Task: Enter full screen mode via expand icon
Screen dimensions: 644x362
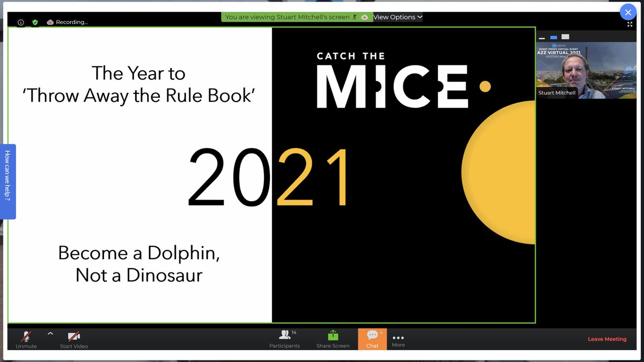Action: 630,24
